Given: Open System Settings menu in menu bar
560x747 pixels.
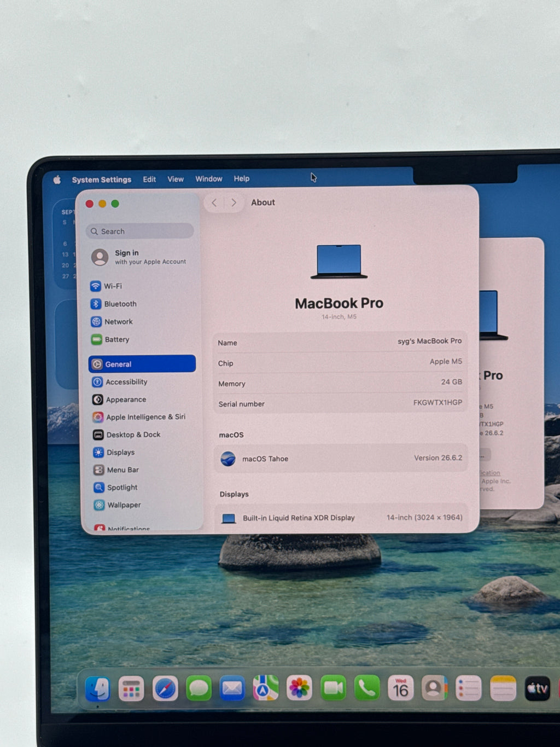Looking at the screenshot, I should pos(102,179).
